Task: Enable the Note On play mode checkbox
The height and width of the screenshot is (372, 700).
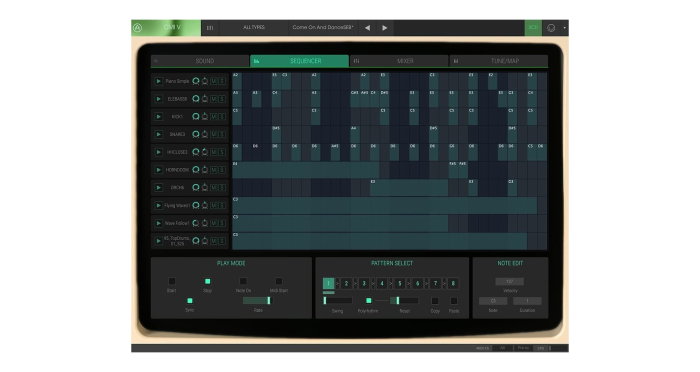Action: 243,281
